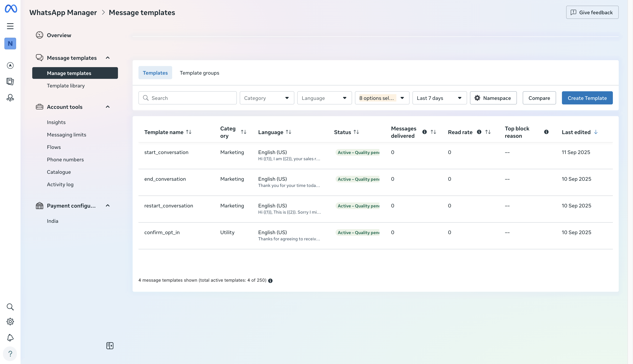This screenshot has width=633, height=364.
Task: Open the Last 7 days dropdown
Action: click(x=439, y=98)
